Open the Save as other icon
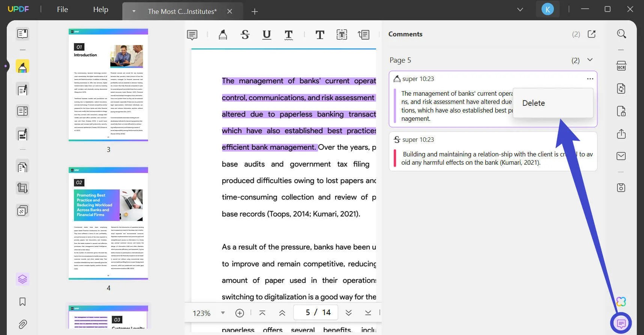The width and height of the screenshot is (644, 335). pos(621,188)
